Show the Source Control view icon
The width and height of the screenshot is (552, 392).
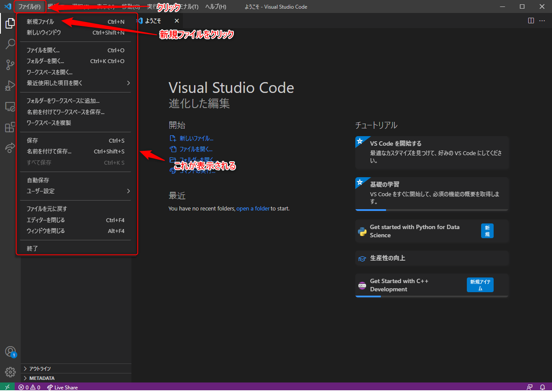click(10, 65)
